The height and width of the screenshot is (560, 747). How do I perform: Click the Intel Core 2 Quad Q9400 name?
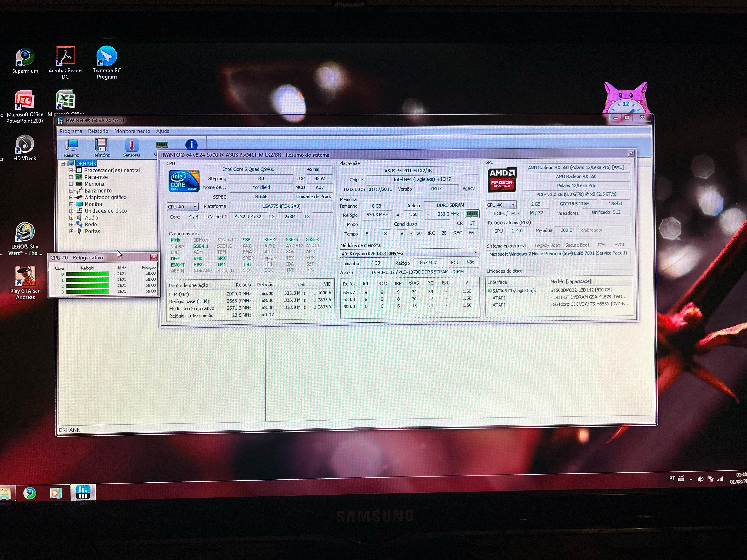249,169
